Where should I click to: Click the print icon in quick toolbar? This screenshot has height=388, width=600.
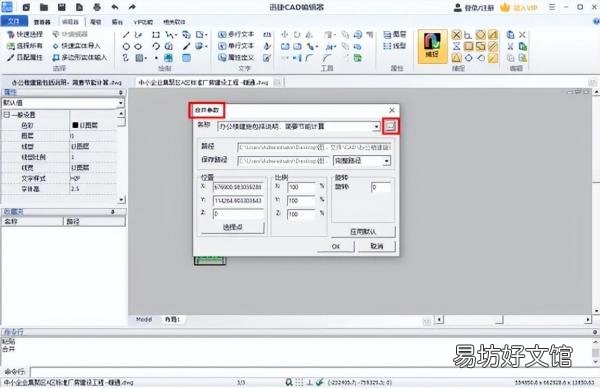(97, 7)
